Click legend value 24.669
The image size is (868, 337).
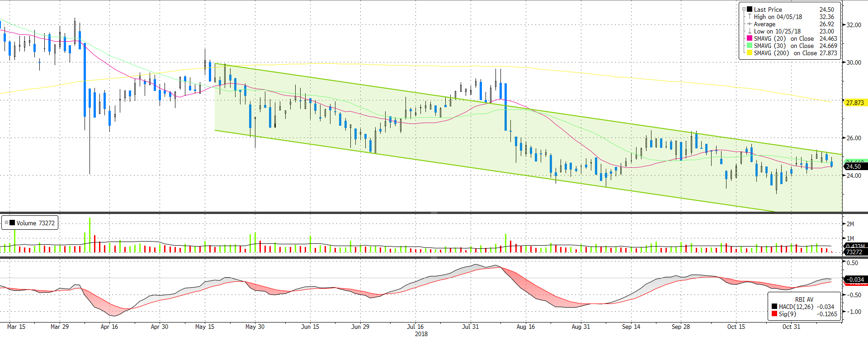pos(828,46)
